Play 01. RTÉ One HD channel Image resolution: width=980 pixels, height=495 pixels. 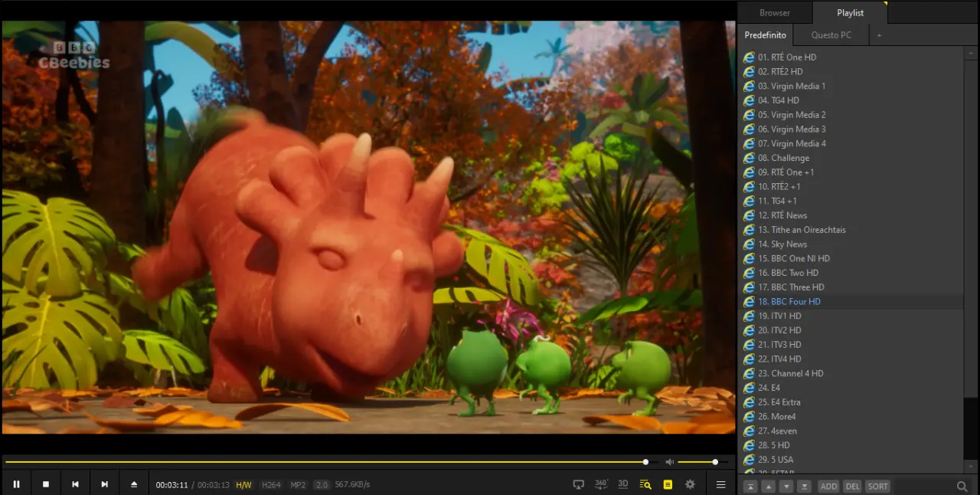click(x=851, y=57)
